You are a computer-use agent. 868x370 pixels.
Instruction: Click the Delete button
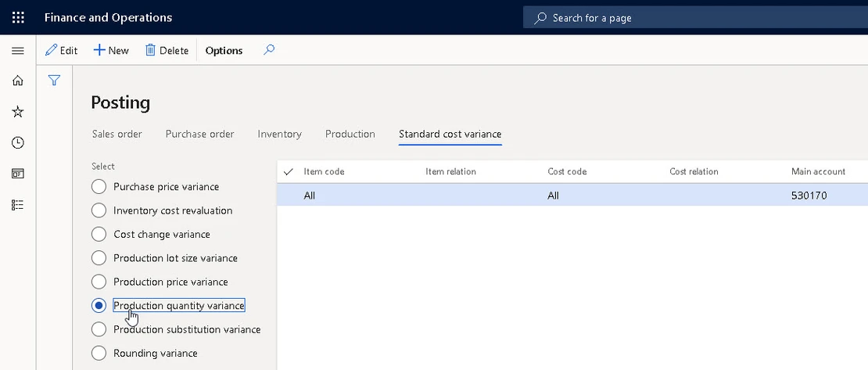coord(167,50)
